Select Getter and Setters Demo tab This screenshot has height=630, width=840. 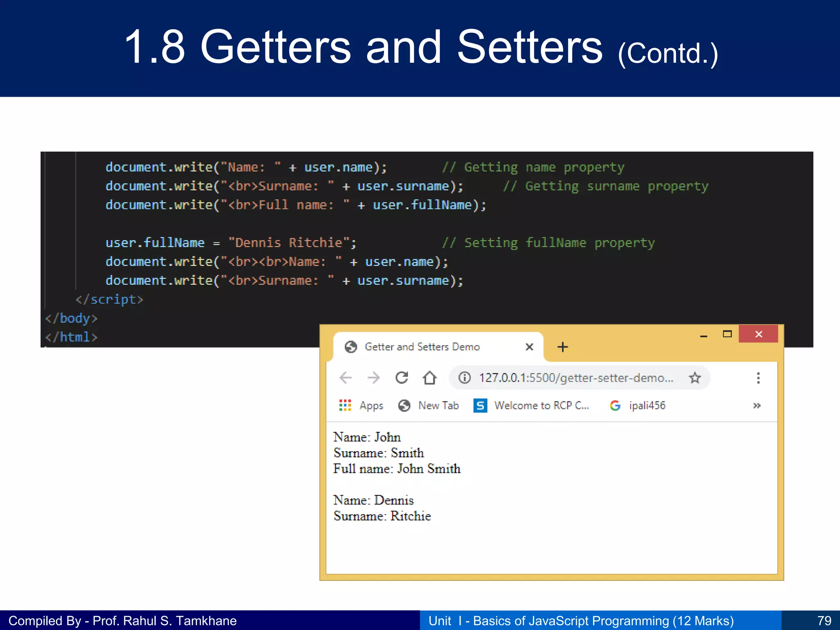[x=438, y=347]
